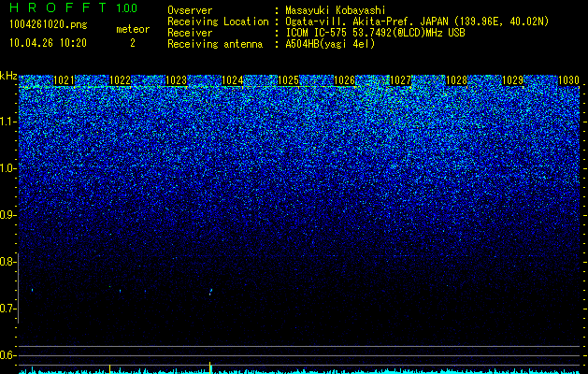Click the 1.0 kHz axis tick
This screenshot has height=374, width=588.
8,168
